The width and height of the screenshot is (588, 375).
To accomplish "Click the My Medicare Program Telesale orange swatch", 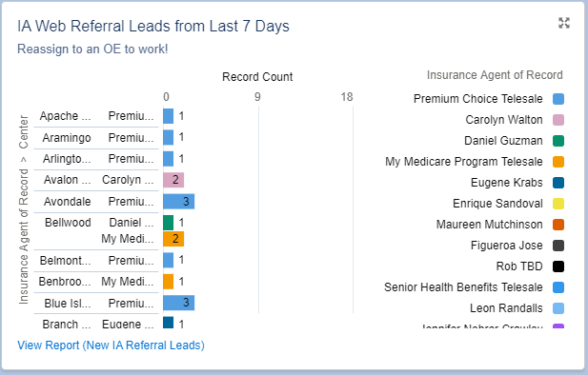I will point(558,162).
